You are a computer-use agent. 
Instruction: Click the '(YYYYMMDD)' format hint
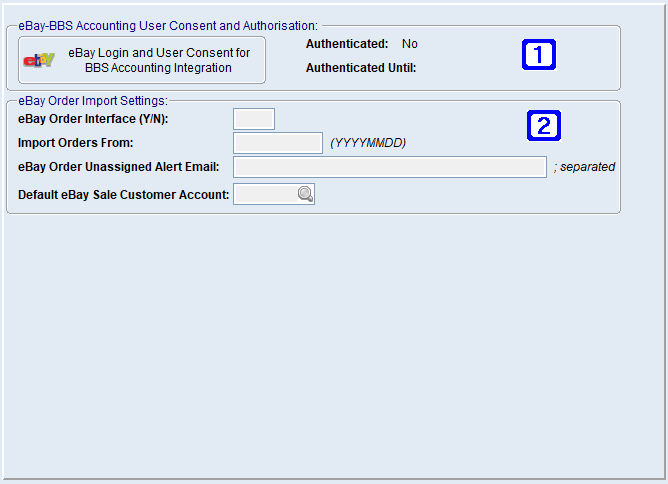tap(368, 143)
